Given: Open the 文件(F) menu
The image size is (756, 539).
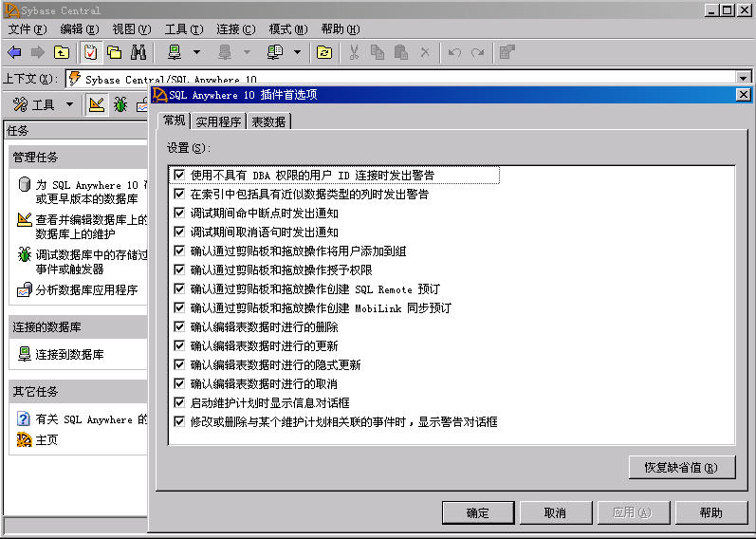Looking at the screenshot, I should point(28,29).
